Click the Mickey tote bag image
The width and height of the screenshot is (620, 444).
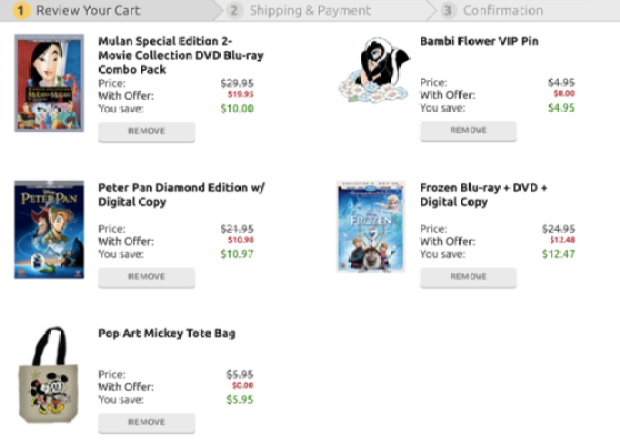[49, 374]
